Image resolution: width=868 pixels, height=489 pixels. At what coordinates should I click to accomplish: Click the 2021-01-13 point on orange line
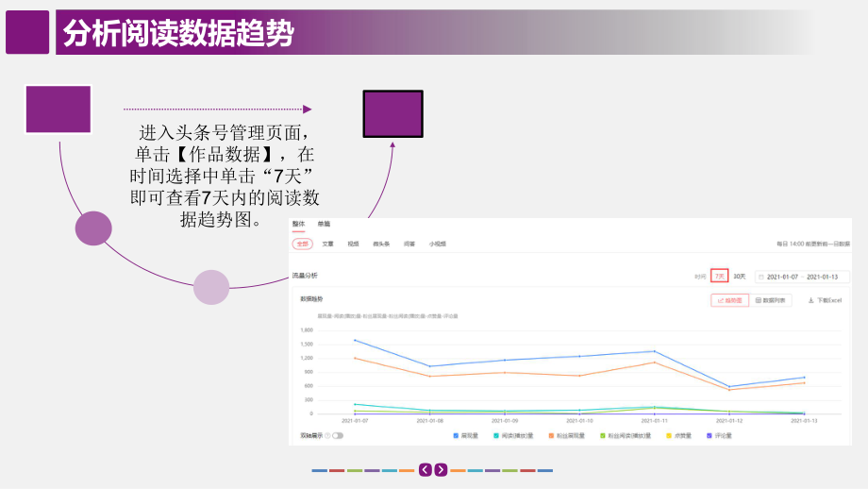tap(804, 382)
